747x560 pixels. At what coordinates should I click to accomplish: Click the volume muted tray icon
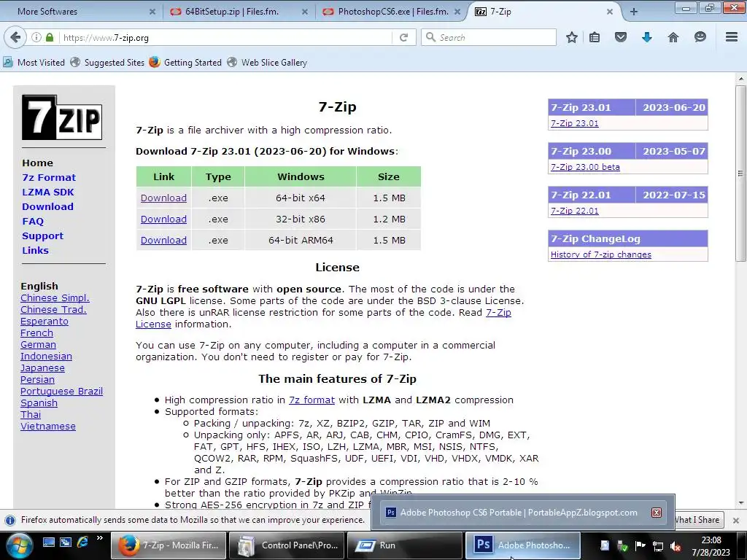(675, 546)
